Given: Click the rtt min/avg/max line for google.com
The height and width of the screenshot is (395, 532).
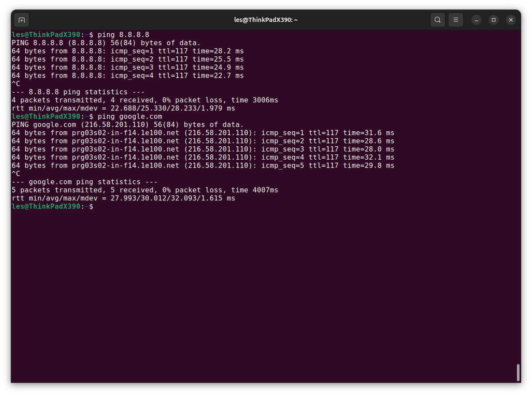Looking at the screenshot, I should tap(123, 198).
